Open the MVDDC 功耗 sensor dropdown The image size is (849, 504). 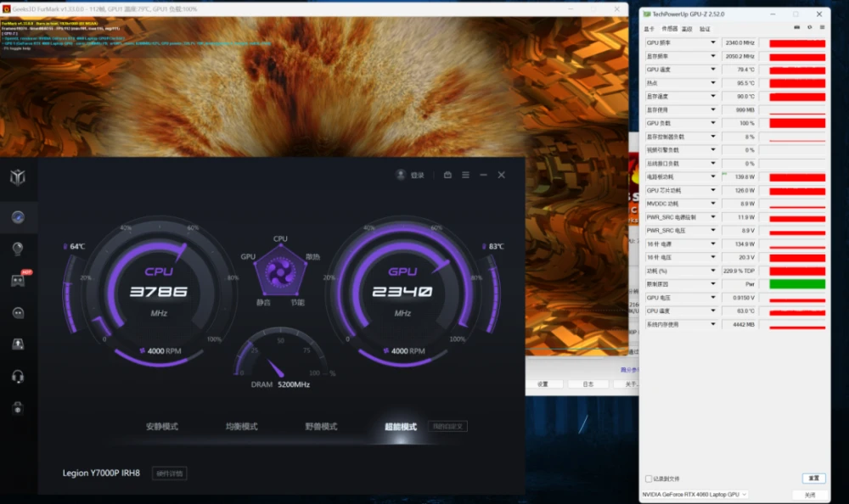(x=712, y=204)
